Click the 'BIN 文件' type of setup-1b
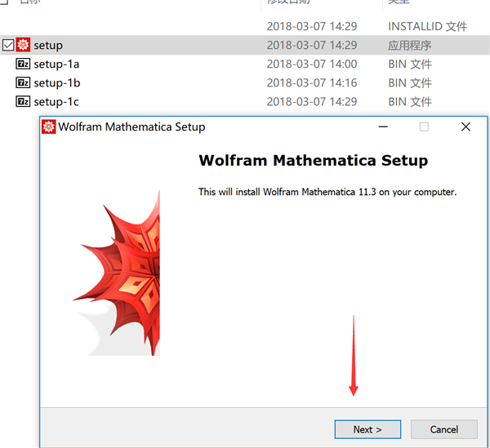 (x=410, y=82)
